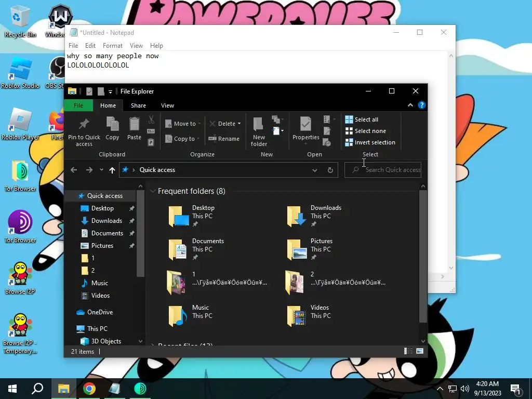Open the New item dropdown

[278, 131]
